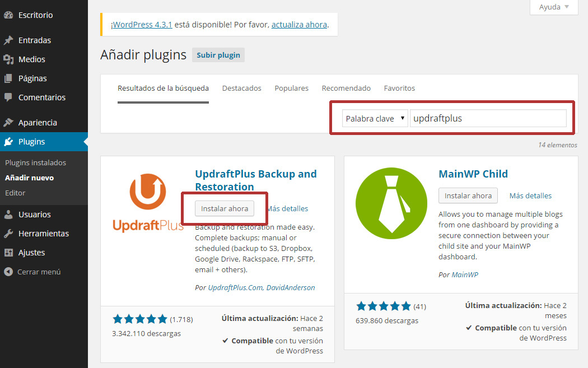Click the Medios media icon
Screen dimensions: 588x368
coord(8,59)
